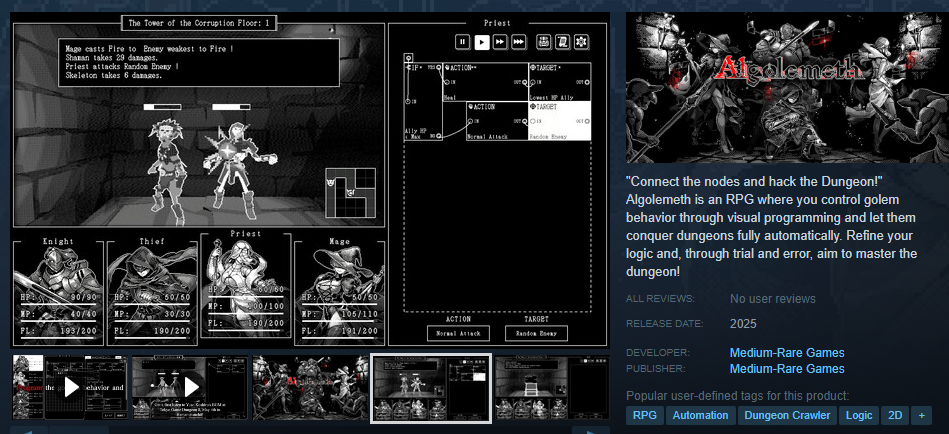
Task: Click Mage's 'MP: 105/110' value
Action: pos(340,314)
